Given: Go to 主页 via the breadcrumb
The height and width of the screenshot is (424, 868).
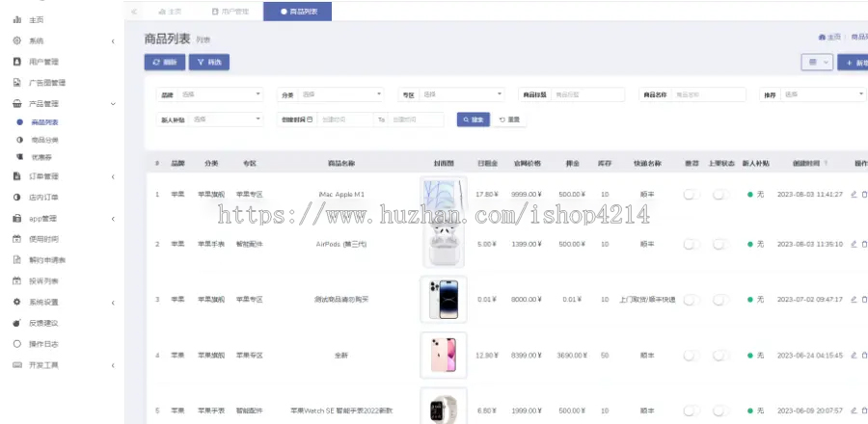Looking at the screenshot, I should tap(829, 37).
